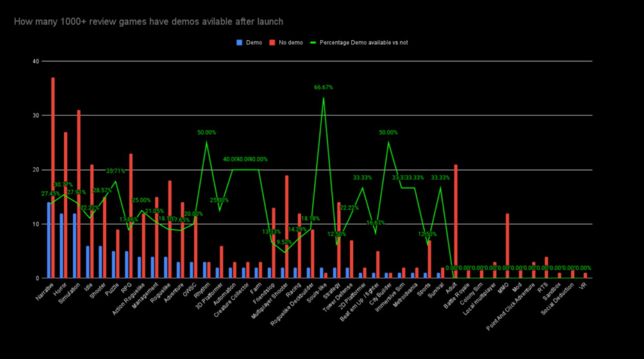Select the "Demo" legend label
Image resolution: width=644 pixels, height=359 pixels.
[x=254, y=43]
